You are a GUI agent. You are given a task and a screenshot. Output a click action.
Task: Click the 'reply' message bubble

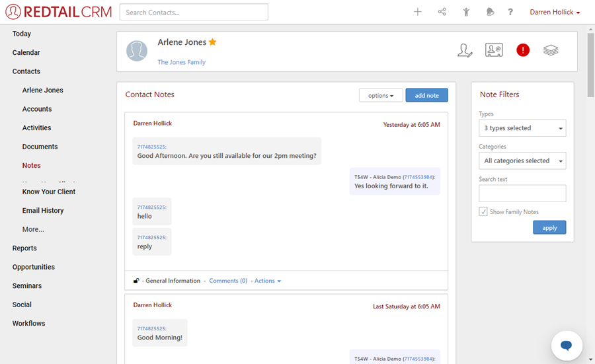click(152, 242)
